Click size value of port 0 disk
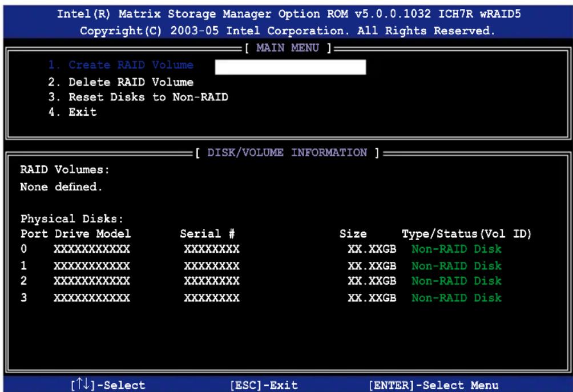The width and height of the screenshot is (573, 392). [x=372, y=249]
